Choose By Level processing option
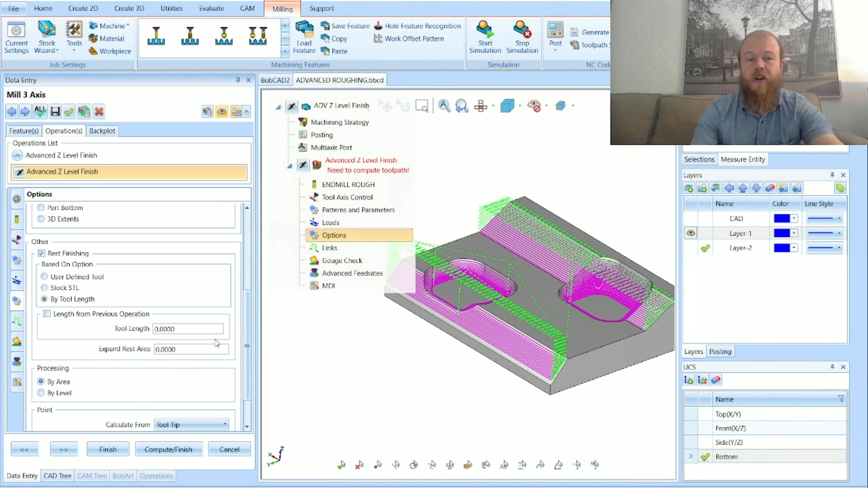This screenshot has height=488, width=868. coord(41,393)
